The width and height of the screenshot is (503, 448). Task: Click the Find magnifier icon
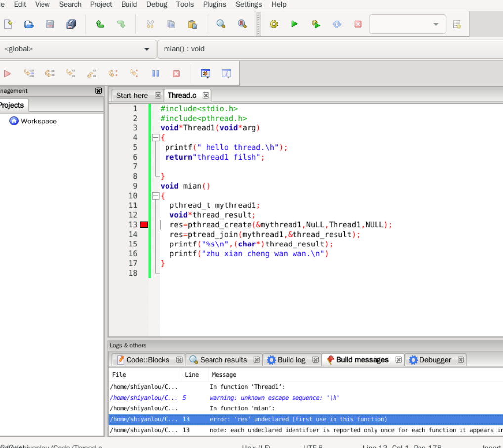pos(221,24)
